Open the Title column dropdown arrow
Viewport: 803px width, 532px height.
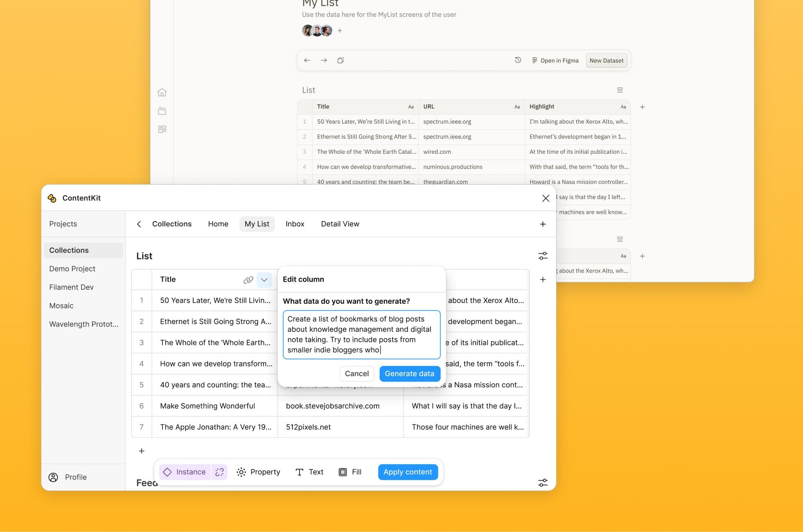[x=264, y=280]
